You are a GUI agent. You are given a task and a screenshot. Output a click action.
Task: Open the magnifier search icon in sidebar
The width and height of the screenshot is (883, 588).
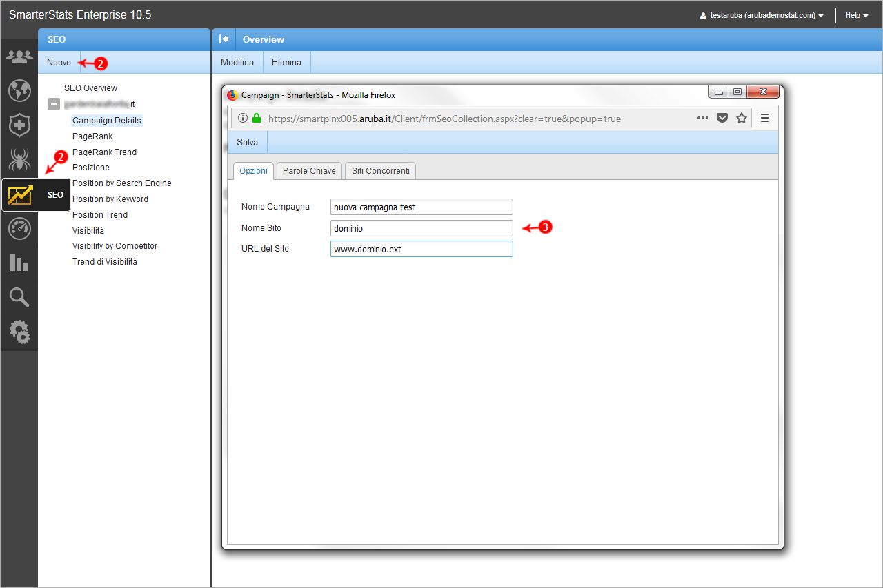click(19, 297)
